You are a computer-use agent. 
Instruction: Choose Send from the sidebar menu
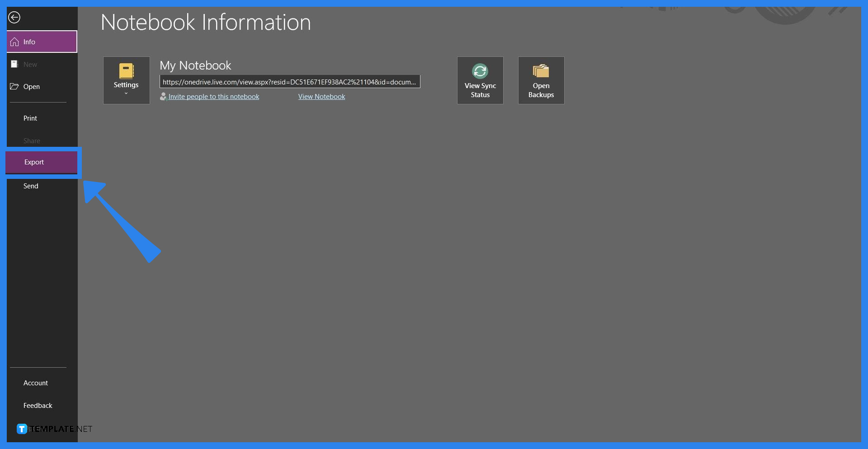pyautogui.click(x=31, y=186)
